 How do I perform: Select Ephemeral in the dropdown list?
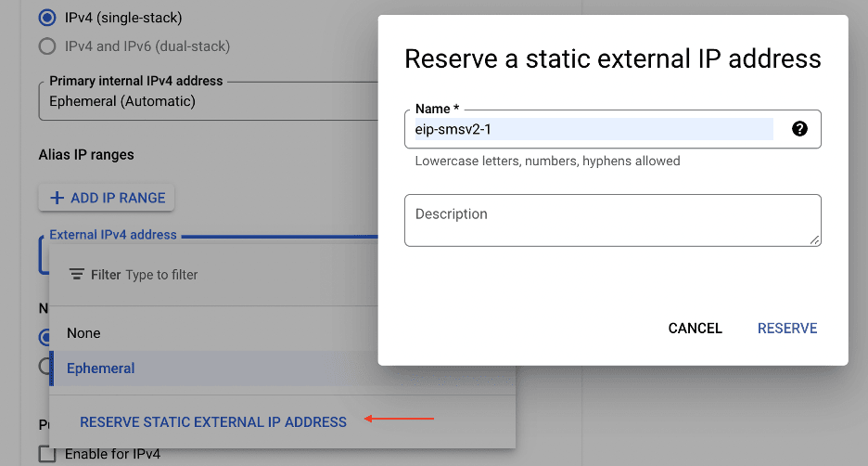click(x=101, y=369)
